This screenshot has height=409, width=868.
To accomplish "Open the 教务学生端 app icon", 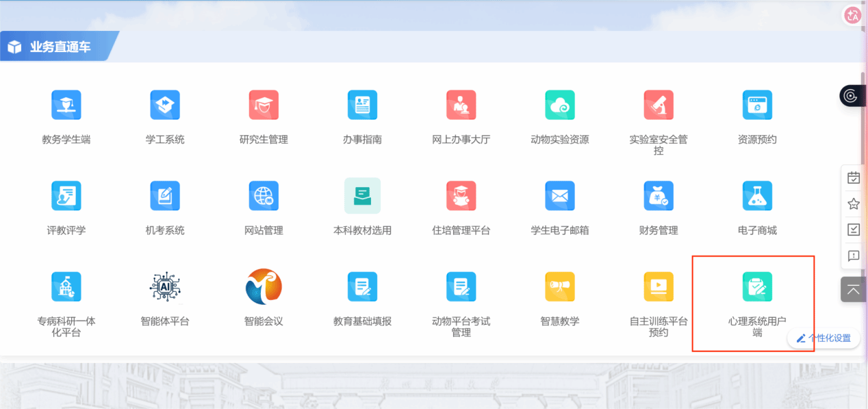I will pos(66,106).
